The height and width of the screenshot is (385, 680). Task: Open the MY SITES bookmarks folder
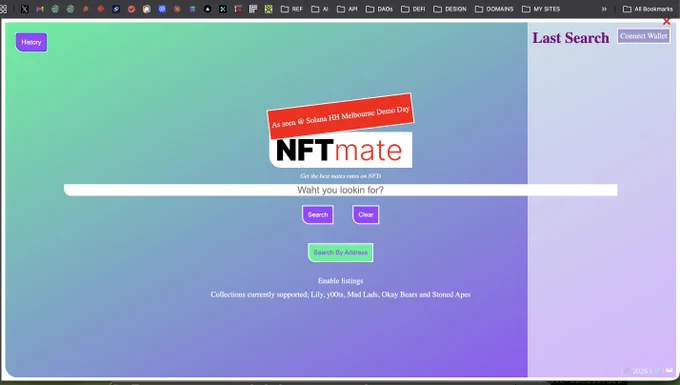[x=541, y=9]
